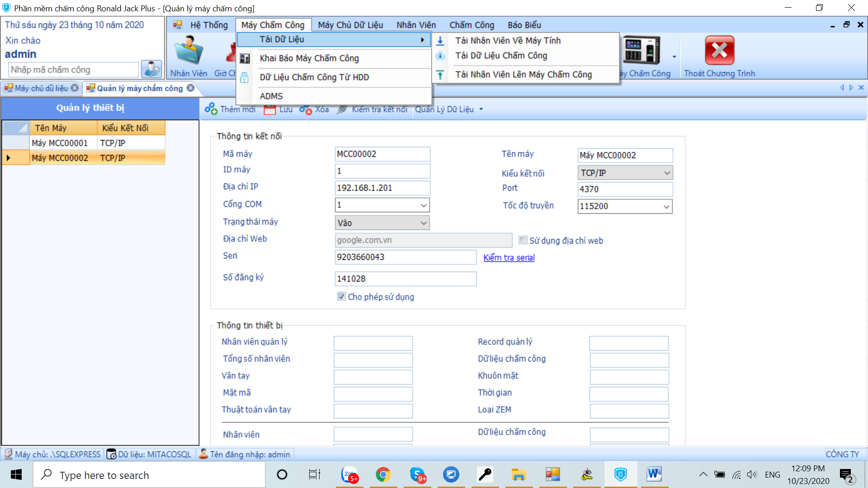The image size is (868, 488).
Task: Click the Kiểm tra serial link
Action: click(x=509, y=258)
